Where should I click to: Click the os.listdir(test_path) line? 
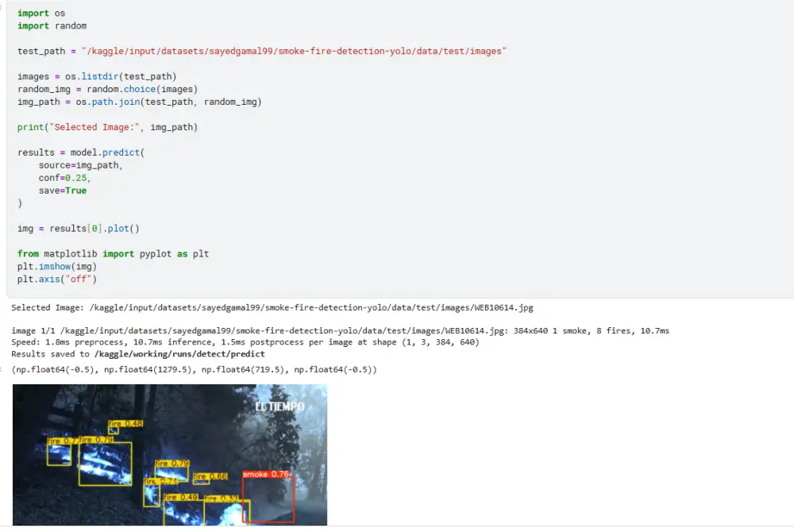pos(97,76)
